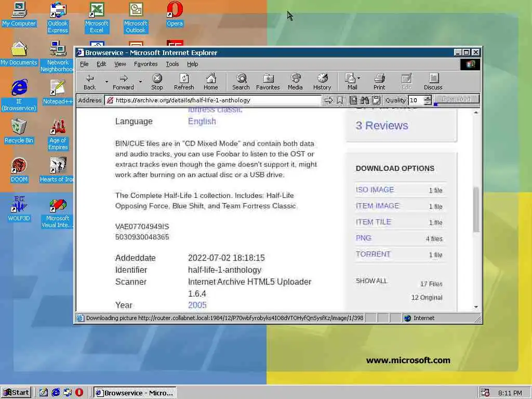The image size is (532, 399).
Task: Open Outlook Express desktop icon
Action: click(x=58, y=17)
